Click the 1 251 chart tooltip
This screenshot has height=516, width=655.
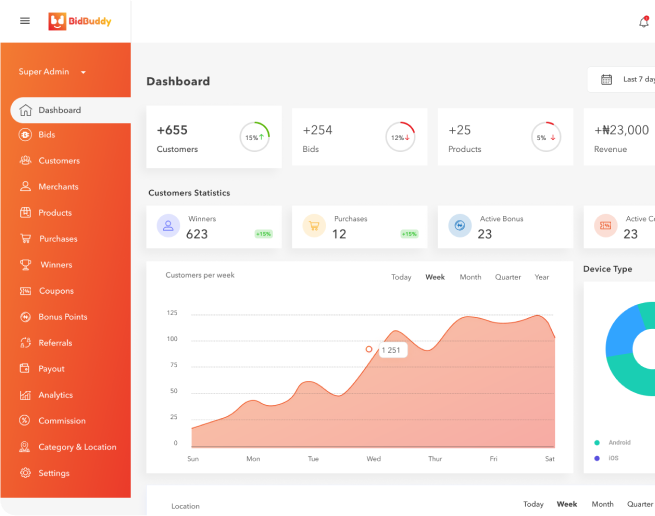click(393, 350)
